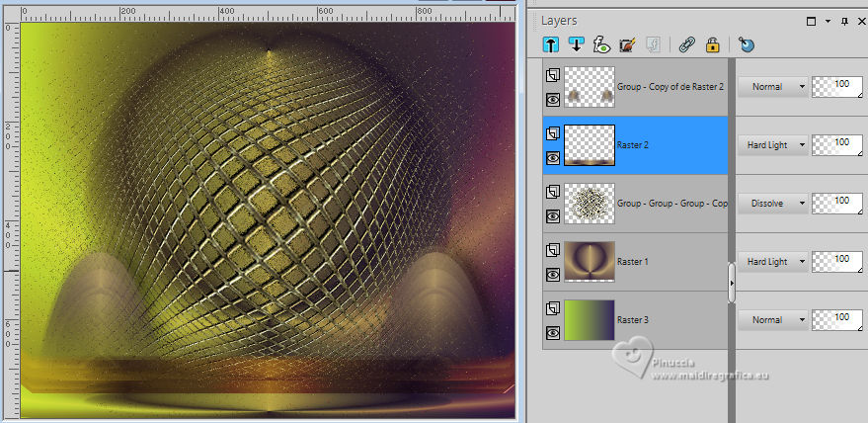Image resolution: width=868 pixels, height=423 pixels.
Task: Select the mesh sphere group layer thumbnail
Action: [x=589, y=204]
